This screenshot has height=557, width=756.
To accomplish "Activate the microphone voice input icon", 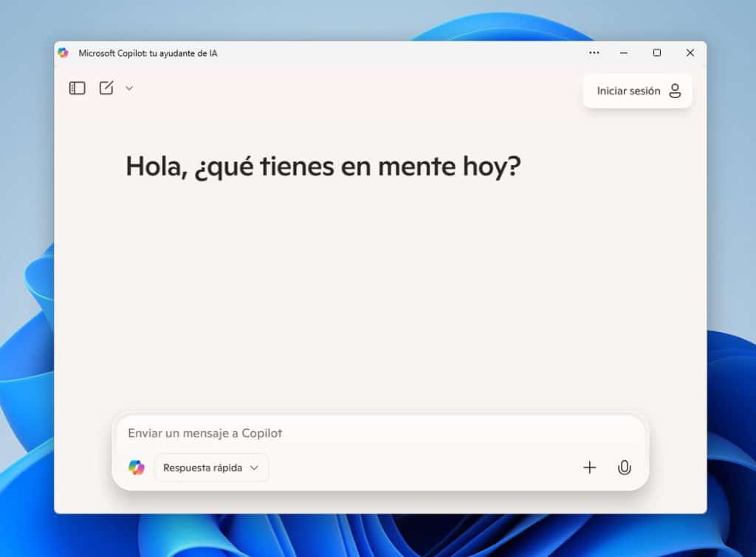I will 624,468.
